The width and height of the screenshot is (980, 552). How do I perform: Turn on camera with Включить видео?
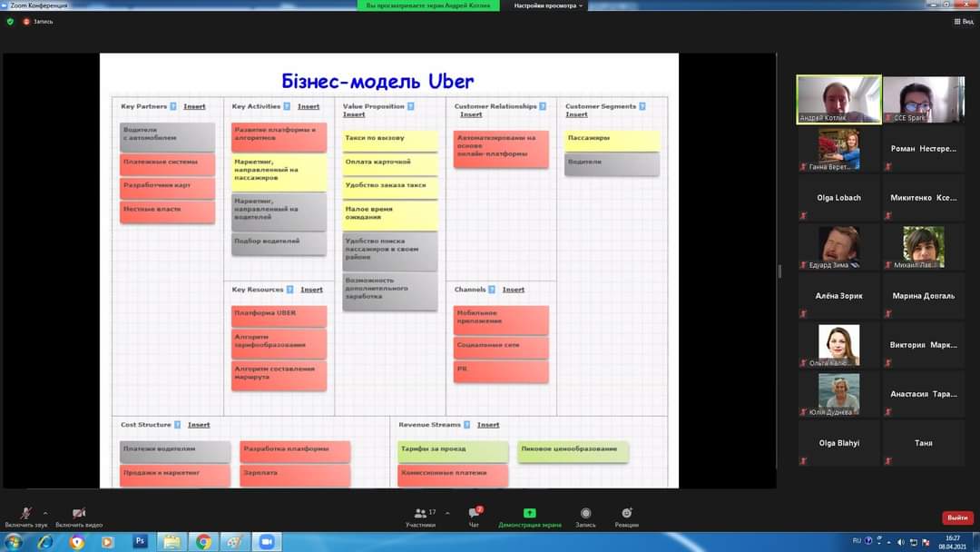tap(79, 517)
